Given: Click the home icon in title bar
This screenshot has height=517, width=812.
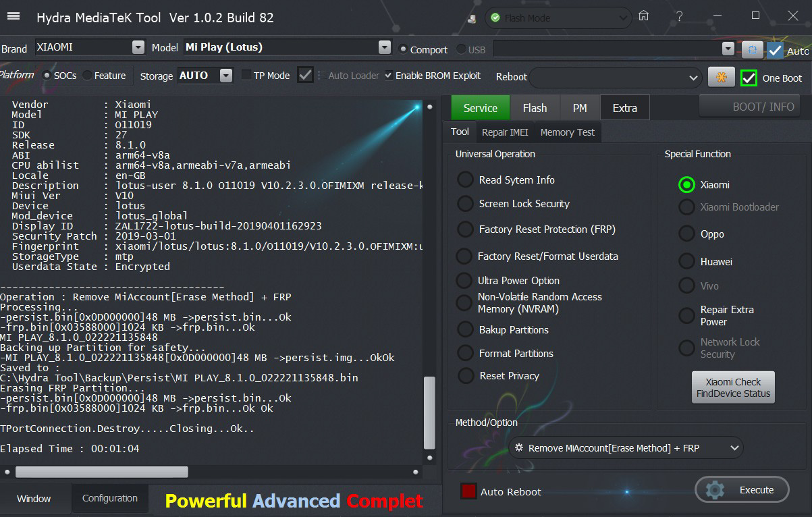Looking at the screenshot, I should 644,16.
